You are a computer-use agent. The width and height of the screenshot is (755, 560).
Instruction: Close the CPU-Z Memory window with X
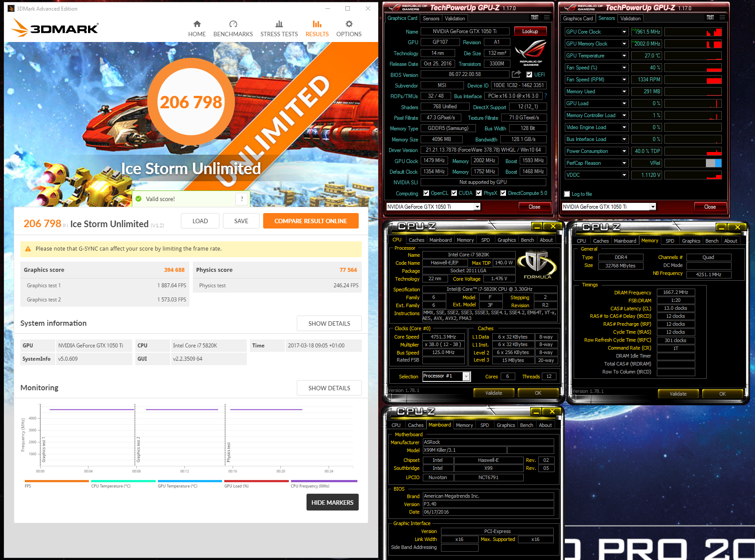click(x=737, y=227)
